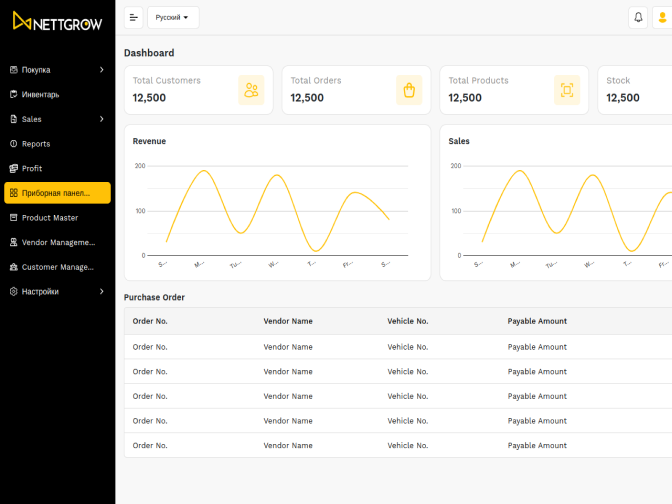Open the Русский language dropdown
This screenshot has width=672, height=504.
pyautogui.click(x=172, y=17)
